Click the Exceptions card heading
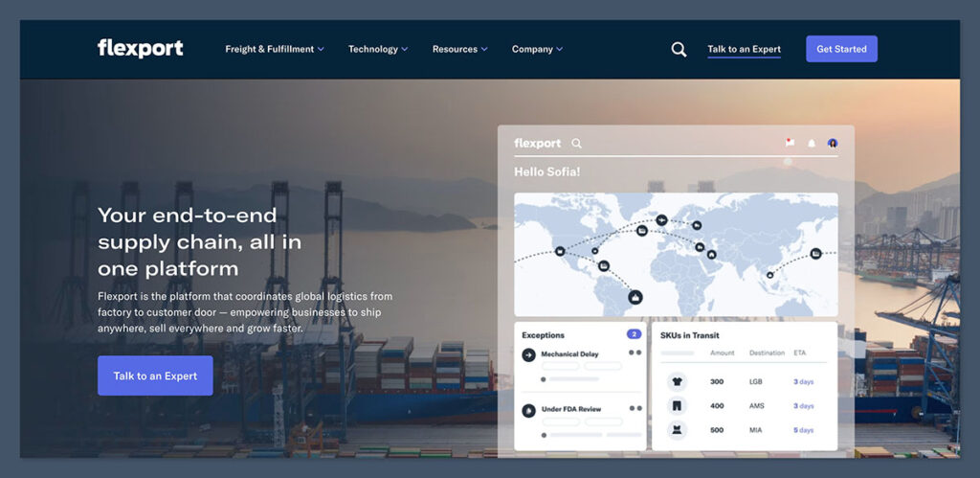 click(544, 335)
